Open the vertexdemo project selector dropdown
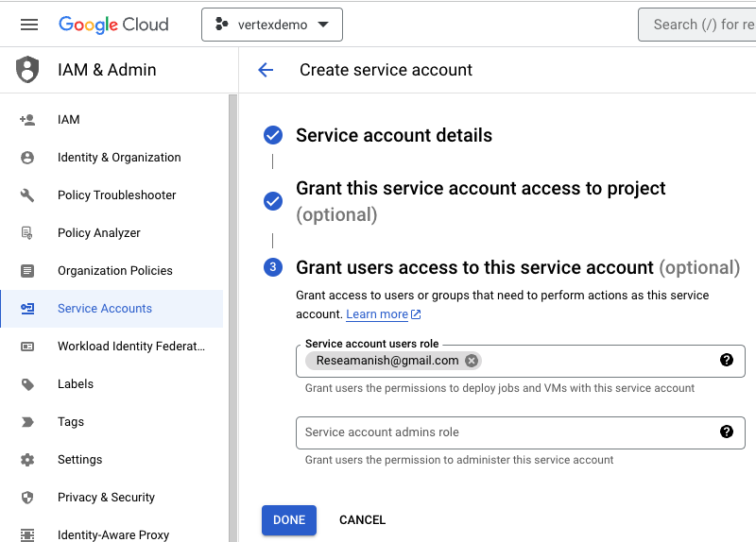 point(272,25)
